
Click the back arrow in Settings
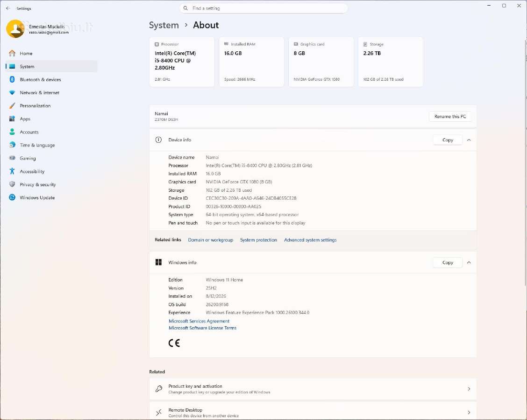pos(8,8)
